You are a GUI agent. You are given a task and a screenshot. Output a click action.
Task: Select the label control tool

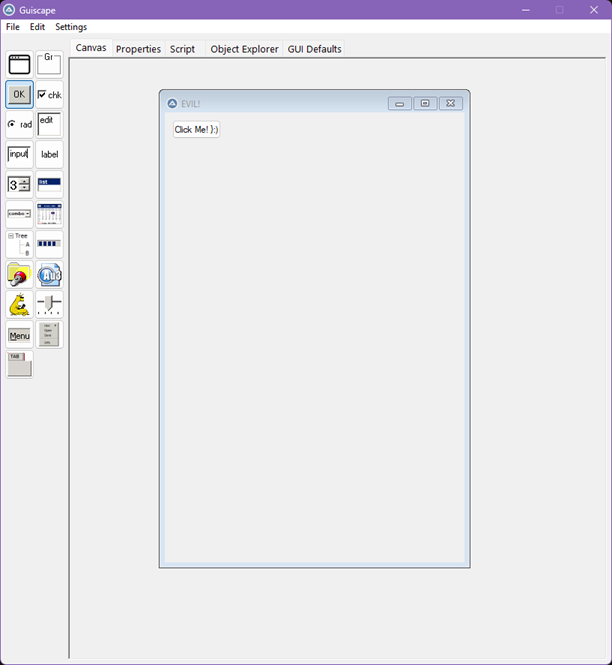coord(49,155)
